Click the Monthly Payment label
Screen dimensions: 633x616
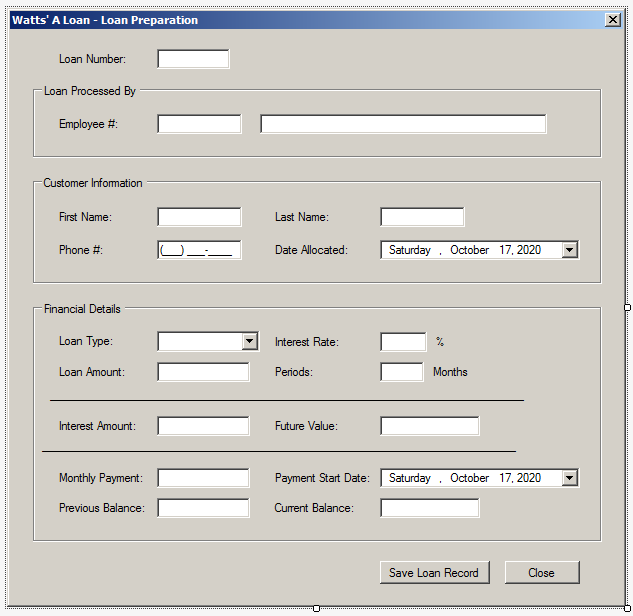pyautogui.click(x=101, y=478)
